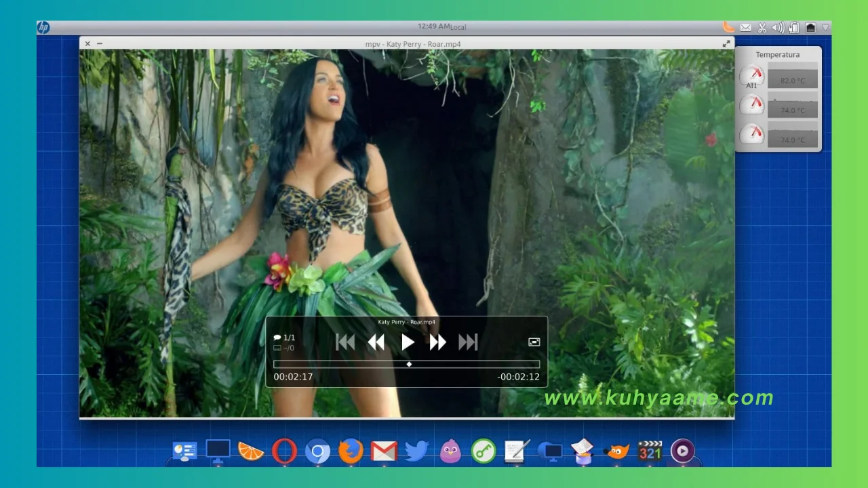Screen dimensions: 868x488
Task: Click the Temperatura widget title
Action: tap(778, 54)
